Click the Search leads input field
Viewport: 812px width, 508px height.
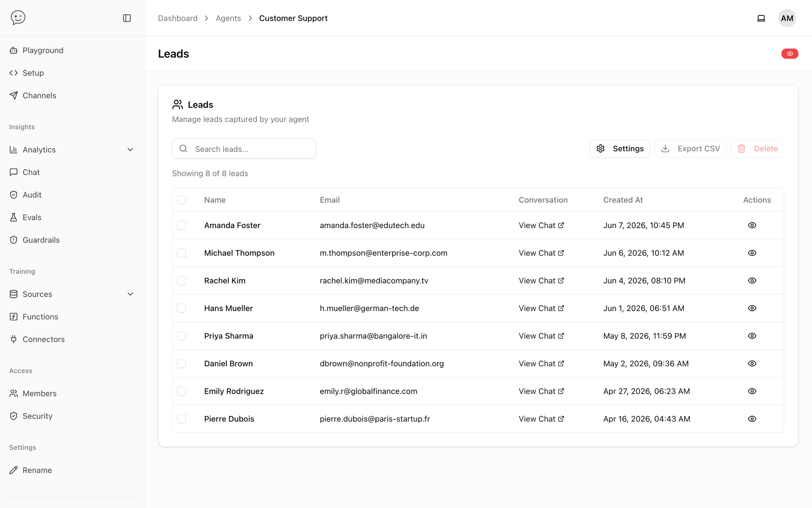click(244, 149)
